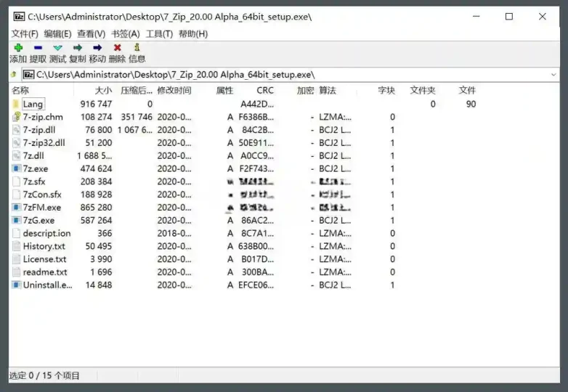The width and height of the screenshot is (568, 392).
Task: Open the 书签(A) menu
Action: [126, 34]
